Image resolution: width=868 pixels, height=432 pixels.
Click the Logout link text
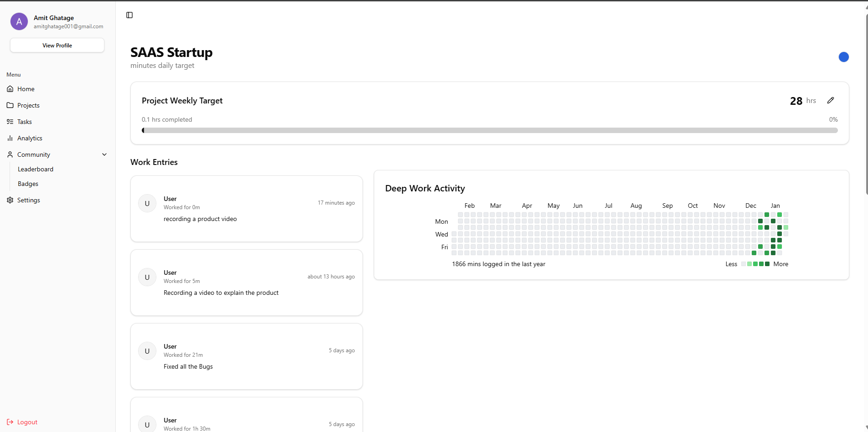click(27, 422)
